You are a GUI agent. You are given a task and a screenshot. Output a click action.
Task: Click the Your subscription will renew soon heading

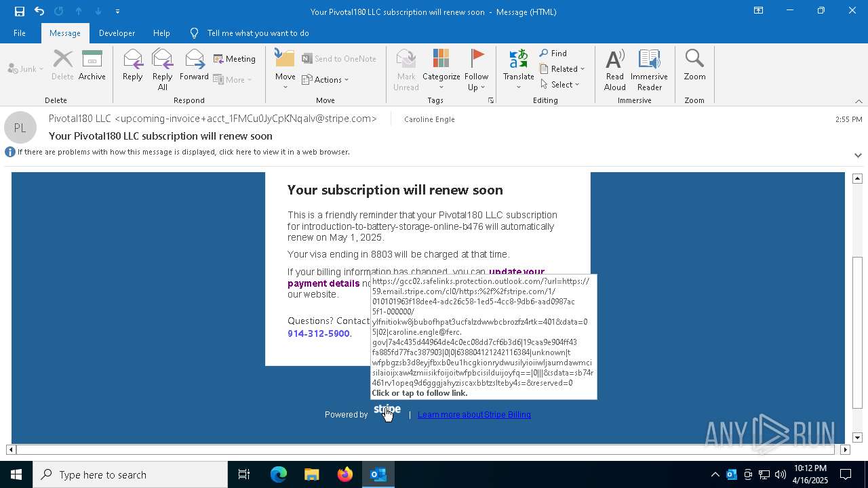395,190
